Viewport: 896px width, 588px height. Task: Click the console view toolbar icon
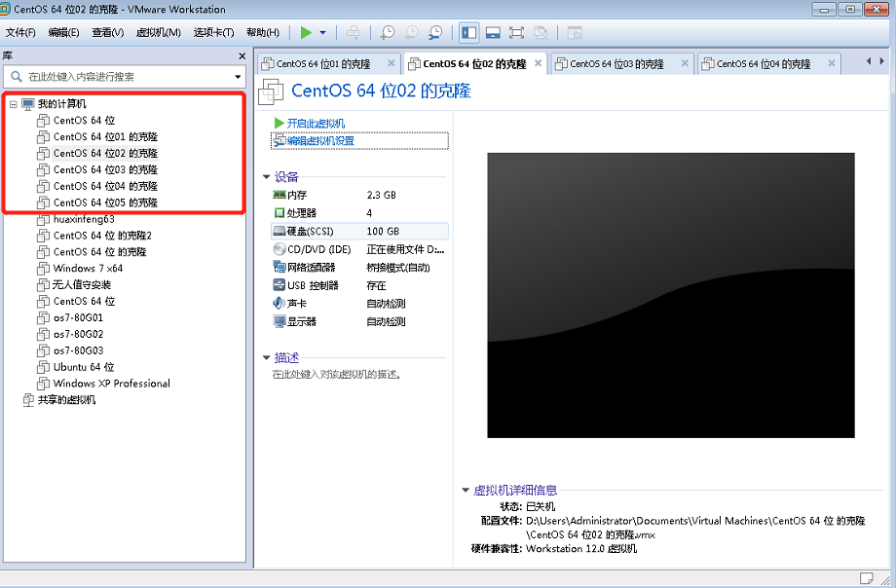pos(575,32)
